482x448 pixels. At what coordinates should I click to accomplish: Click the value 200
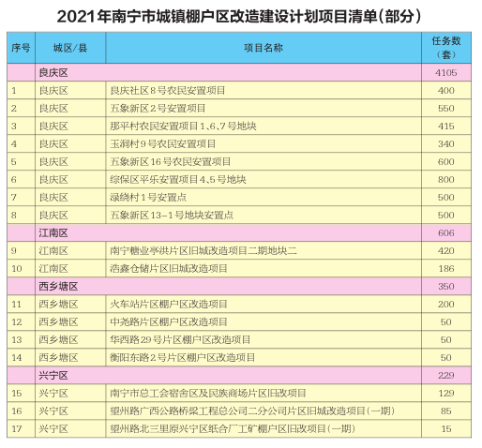click(446, 304)
